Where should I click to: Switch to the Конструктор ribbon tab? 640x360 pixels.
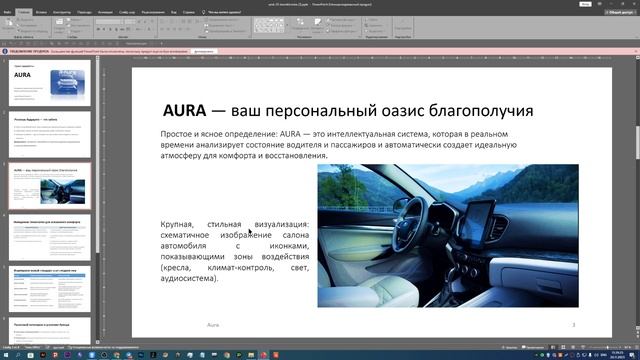click(62, 12)
